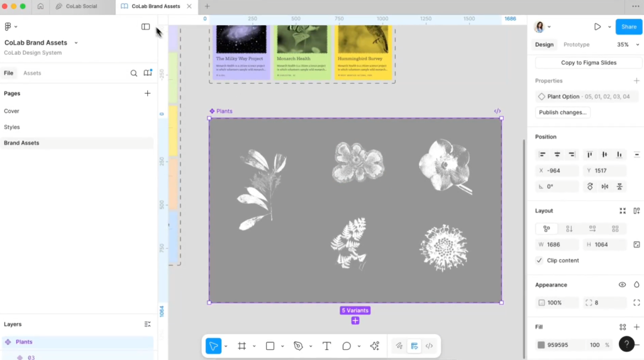
Task: Click the Publish changes button
Action: [x=563, y=113]
